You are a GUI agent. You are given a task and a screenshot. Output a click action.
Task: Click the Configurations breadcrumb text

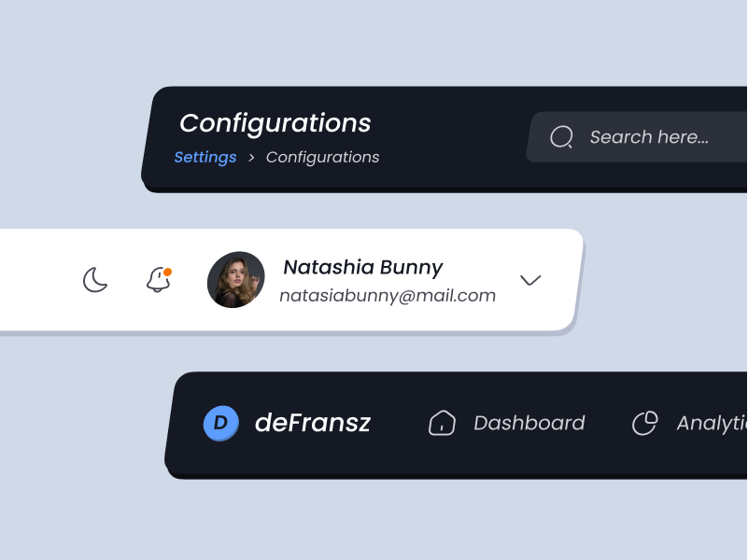[322, 158]
